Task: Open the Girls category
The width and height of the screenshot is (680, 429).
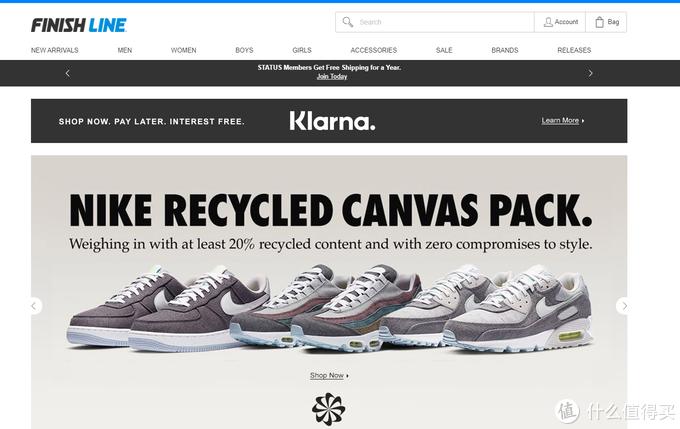Action: (x=302, y=50)
